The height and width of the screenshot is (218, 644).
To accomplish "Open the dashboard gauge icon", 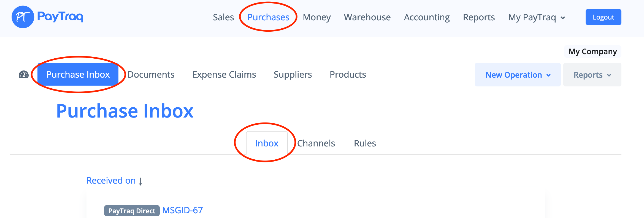I will point(24,75).
